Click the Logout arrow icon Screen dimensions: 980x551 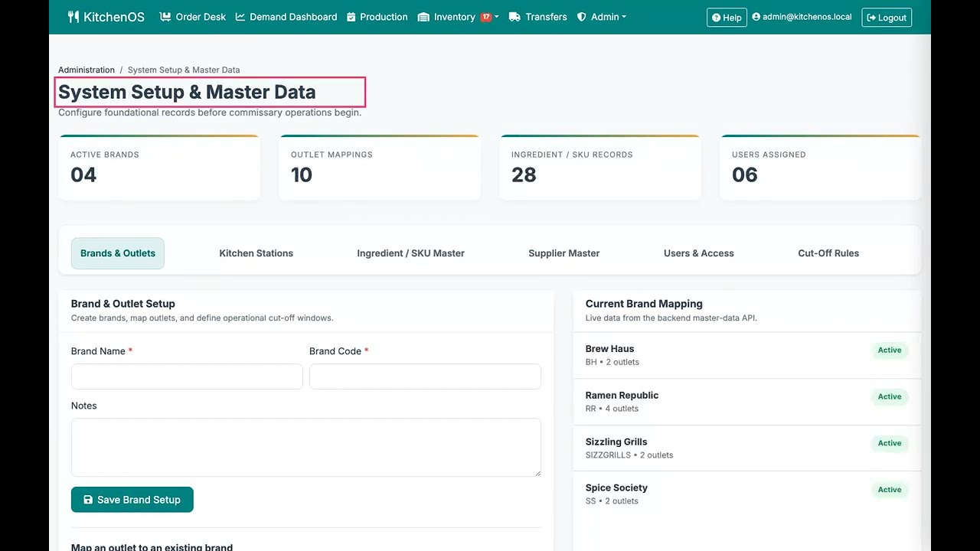coord(871,18)
